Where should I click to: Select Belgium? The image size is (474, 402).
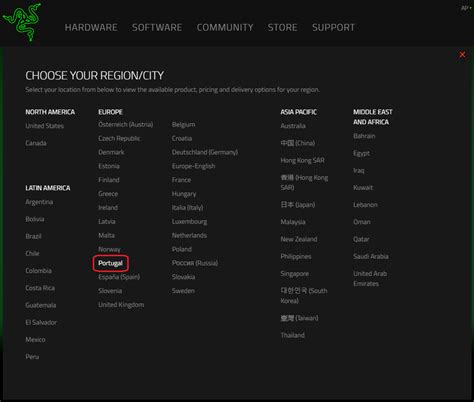tap(184, 125)
